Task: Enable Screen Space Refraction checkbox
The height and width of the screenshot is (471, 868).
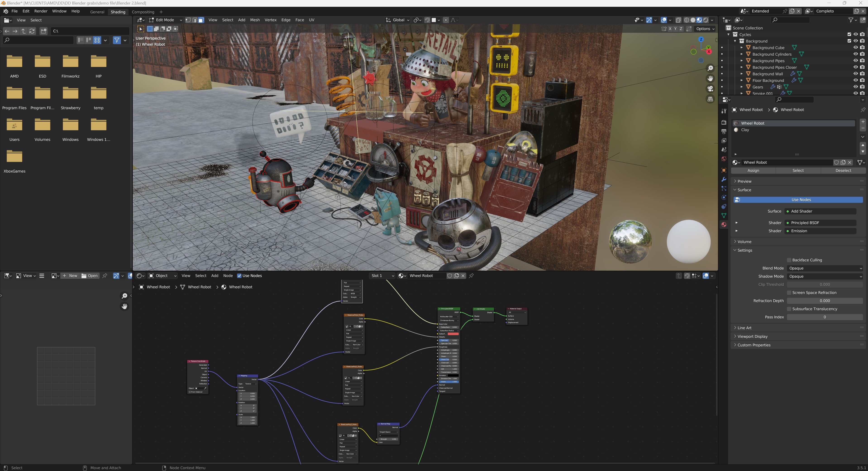Action: (789, 293)
